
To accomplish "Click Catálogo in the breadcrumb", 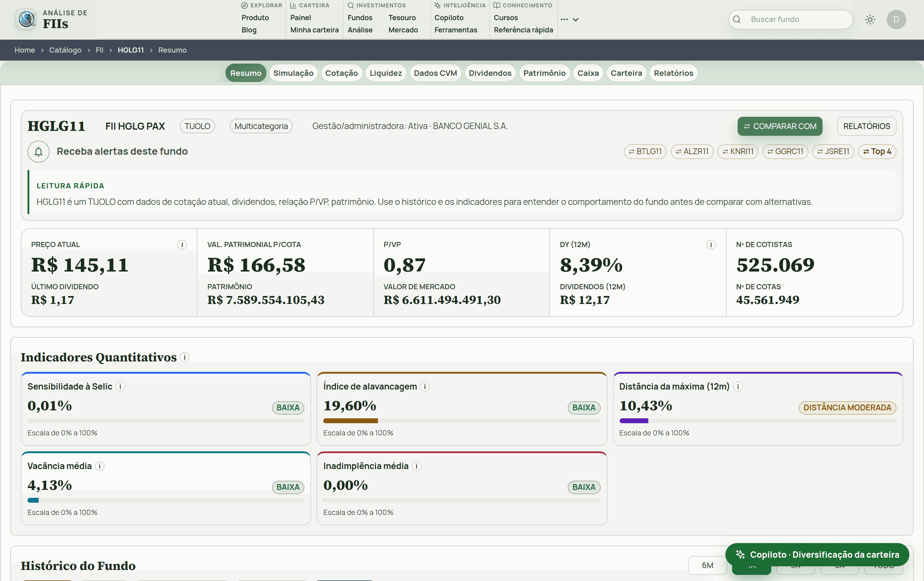I will coord(65,50).
